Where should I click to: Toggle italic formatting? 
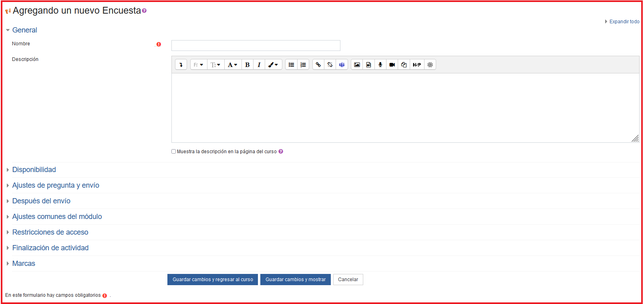(x=259, y=65)
